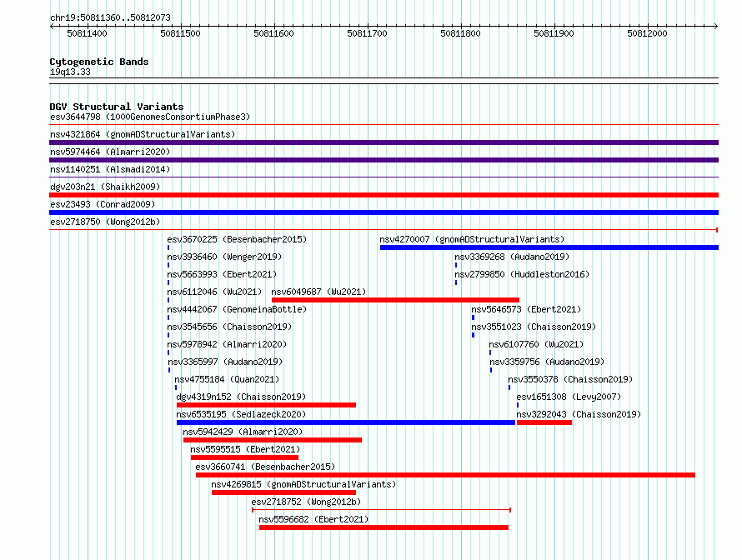This screenshot has height=560, width=742.
Task: Click ruler position 50811400
Action: [x=87, y=33]
